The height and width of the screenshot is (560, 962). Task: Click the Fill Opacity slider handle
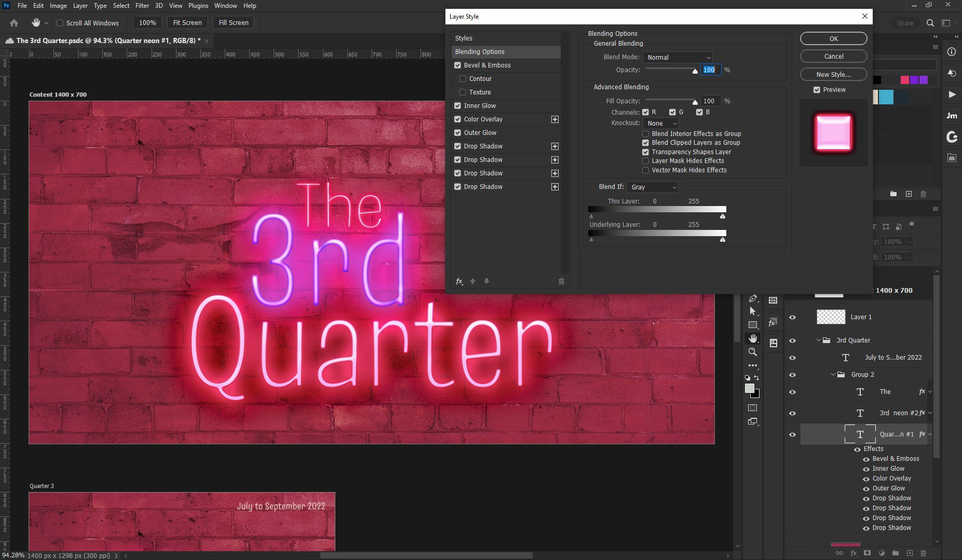(x=695, y=102)
